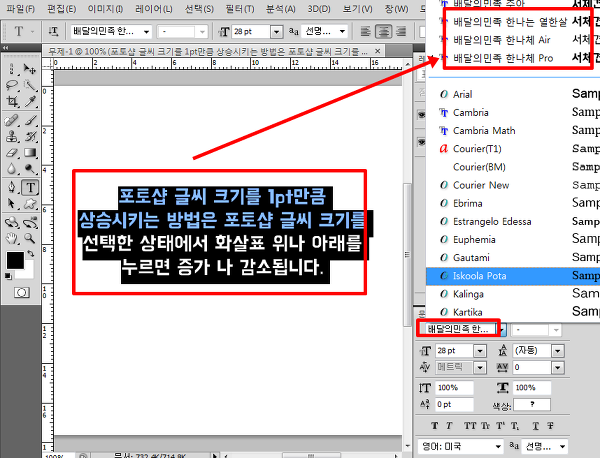Image resolution: width=600 pixels, height=458 pixels.
Task: Open the 레이어(L) menu
Action: tap(153, 9)
